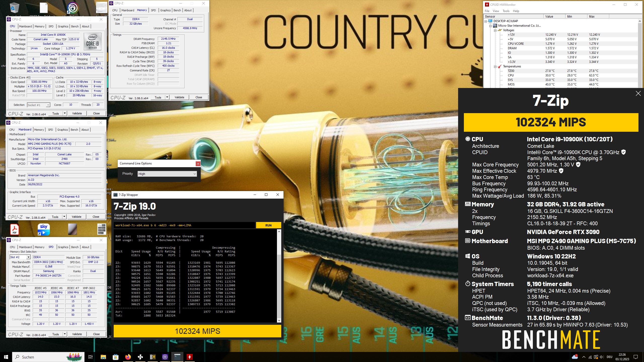Open the Recycle Bin desktop icon

[14, 8]
